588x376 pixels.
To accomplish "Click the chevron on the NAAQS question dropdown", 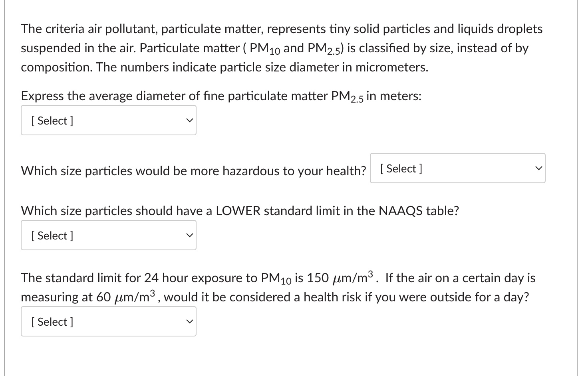I will [190, 235].
